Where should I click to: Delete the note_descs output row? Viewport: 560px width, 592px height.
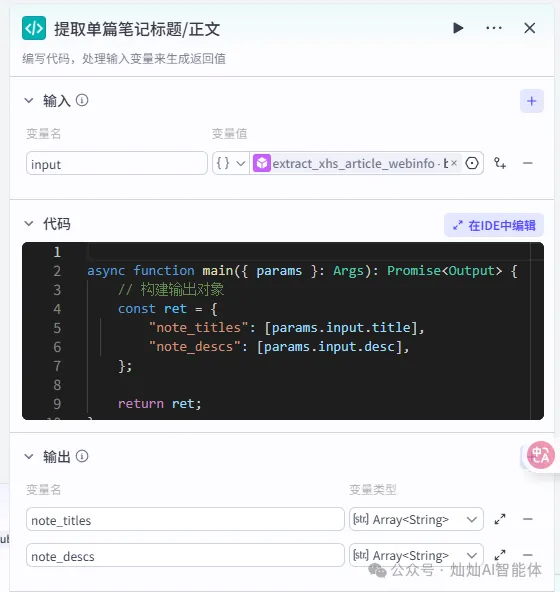(x=528, y=555)
